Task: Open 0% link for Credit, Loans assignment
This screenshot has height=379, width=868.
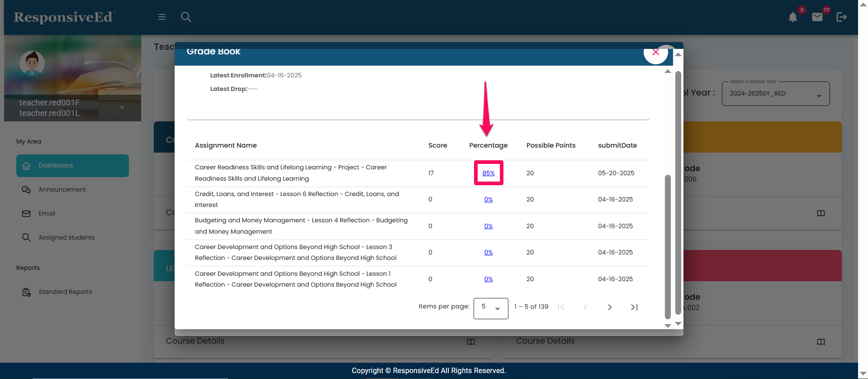Action: [488, 200]
